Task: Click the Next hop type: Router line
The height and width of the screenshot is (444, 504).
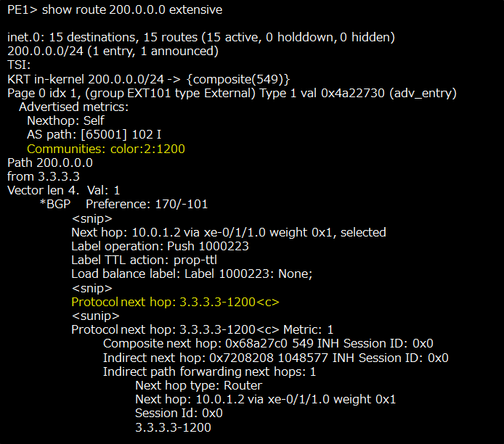Action: tap(199, 385)
